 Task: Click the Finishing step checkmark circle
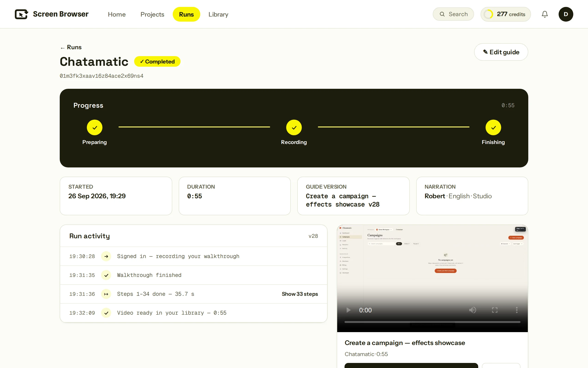pos(493,127)
